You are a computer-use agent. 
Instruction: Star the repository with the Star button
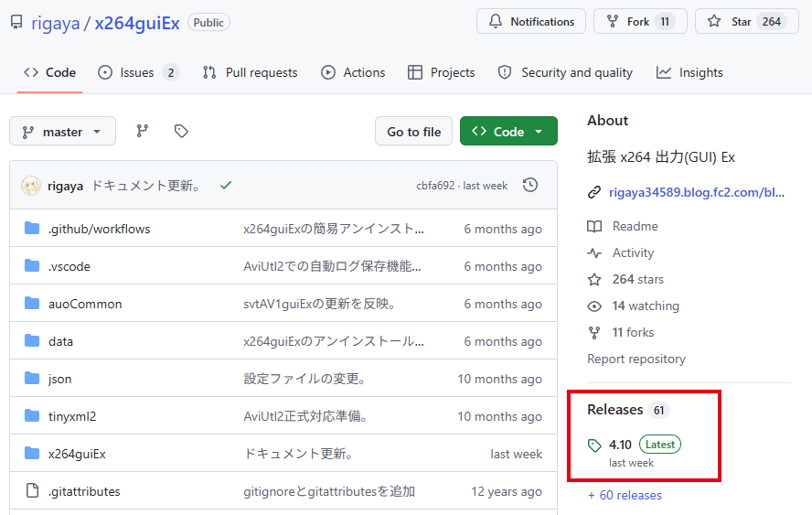[x=747, y=21]
